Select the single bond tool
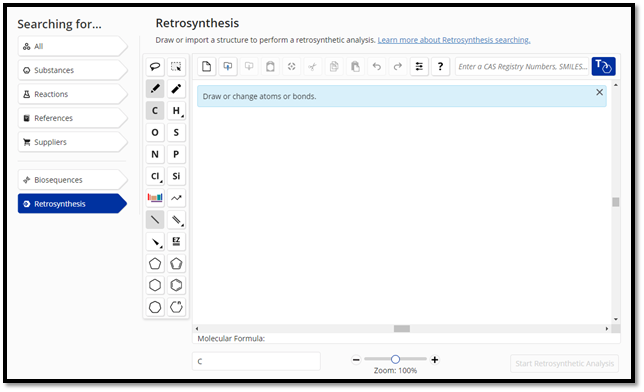Screen dimensions: 644x392 155,220
